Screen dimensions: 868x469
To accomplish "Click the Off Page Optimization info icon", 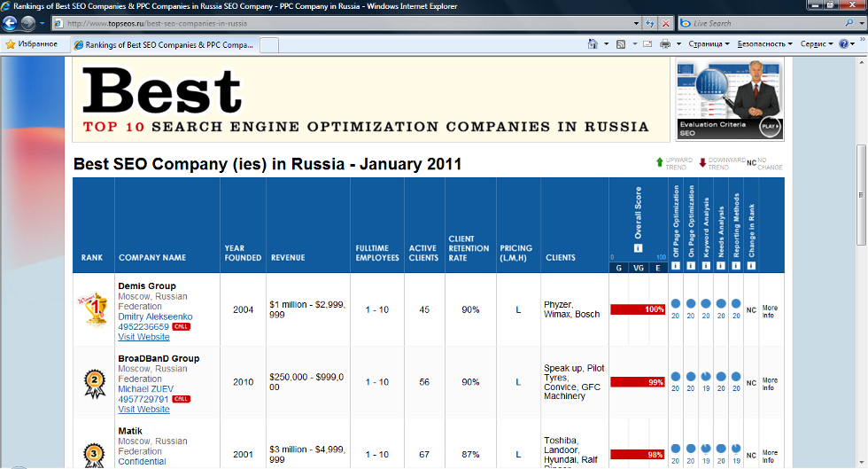I will coord(675,266).
